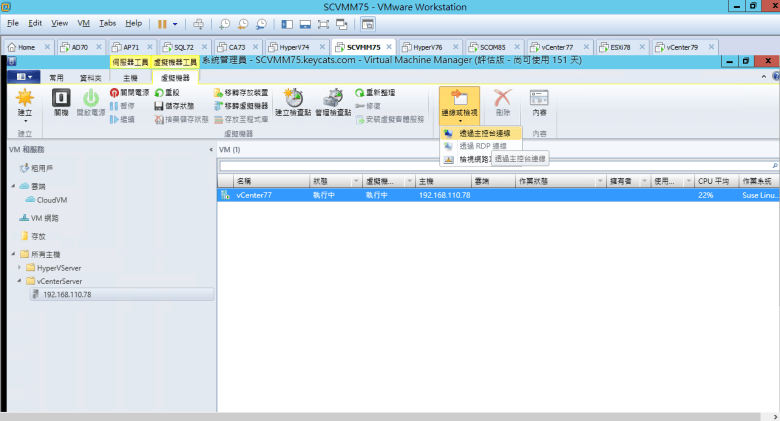Screen dimensions: 780x421
Task: Select 透過主控台連線 from the dropdown menu
Action: point(484,133)
